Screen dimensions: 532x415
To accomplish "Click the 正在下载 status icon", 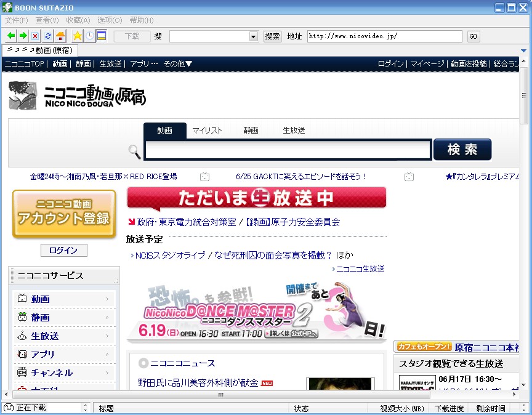I will 9,408.
